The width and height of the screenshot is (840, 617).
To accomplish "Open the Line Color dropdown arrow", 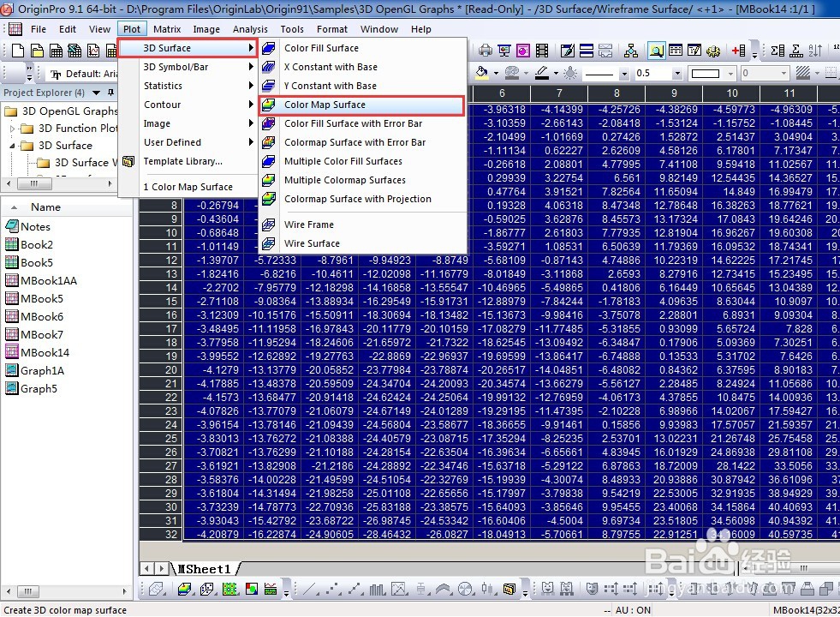I will pyautogui.click(x=556, y=74).
